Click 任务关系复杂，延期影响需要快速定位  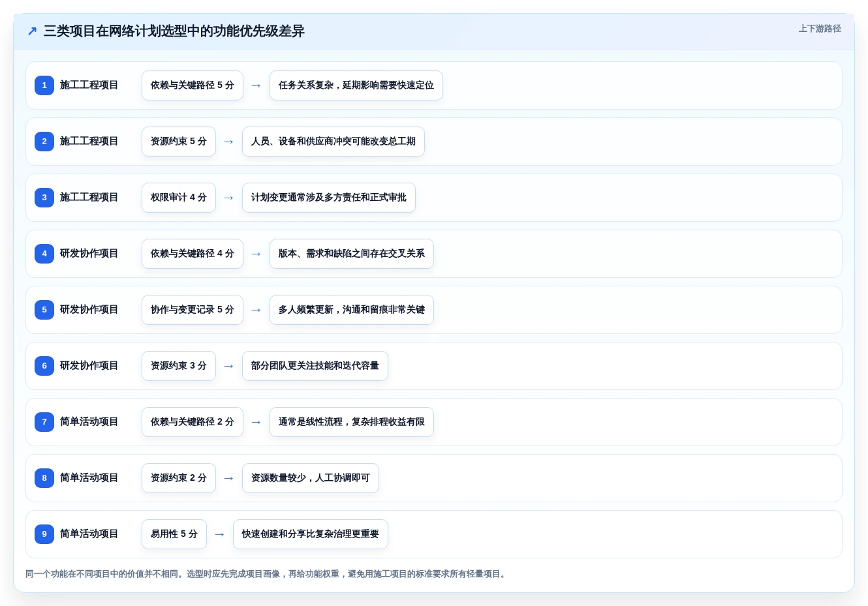(356, 85)
